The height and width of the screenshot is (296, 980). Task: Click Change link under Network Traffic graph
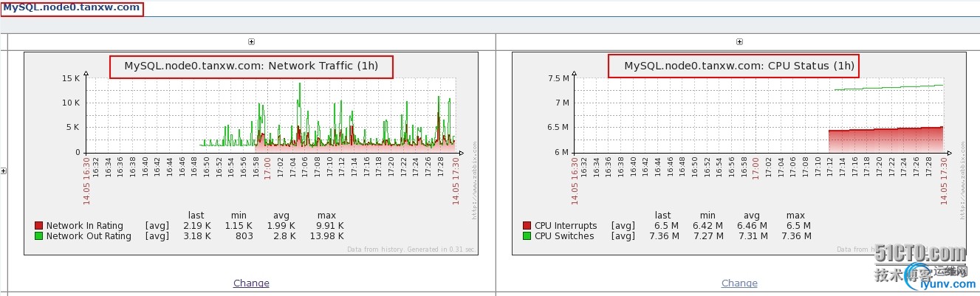pos(251,283)
